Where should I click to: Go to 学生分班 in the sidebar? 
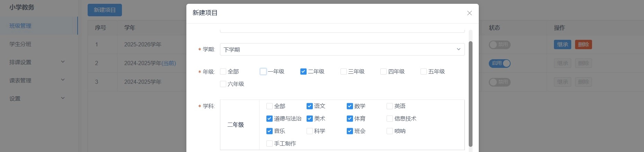(20, 44)
